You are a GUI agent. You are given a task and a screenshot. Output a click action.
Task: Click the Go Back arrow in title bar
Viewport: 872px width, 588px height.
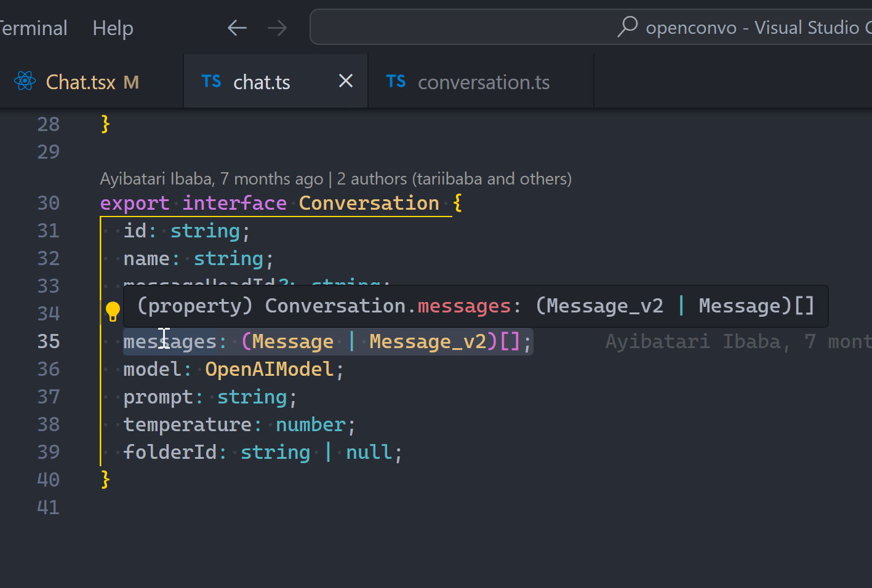[237, 28]
